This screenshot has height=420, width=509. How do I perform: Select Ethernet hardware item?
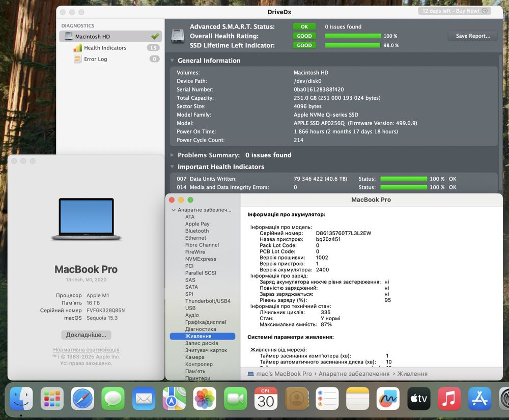[x=195, y=238]
